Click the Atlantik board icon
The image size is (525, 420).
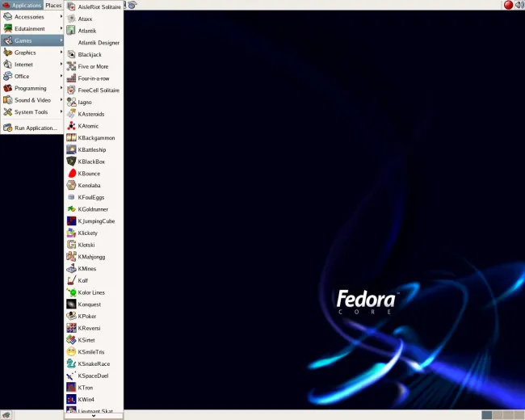[x=71, y=31]
